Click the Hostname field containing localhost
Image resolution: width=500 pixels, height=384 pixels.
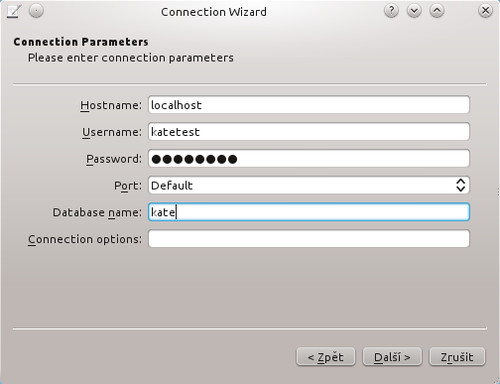tap(309, 105)
